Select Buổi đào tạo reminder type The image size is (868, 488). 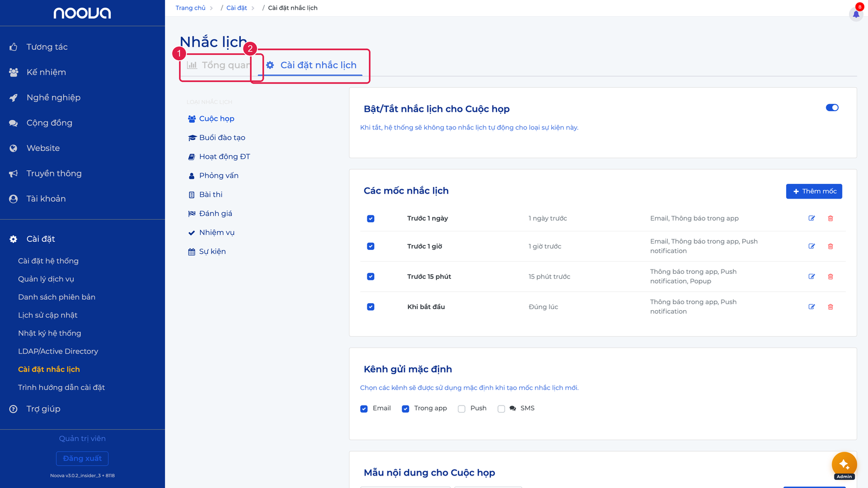pos(216,138)
